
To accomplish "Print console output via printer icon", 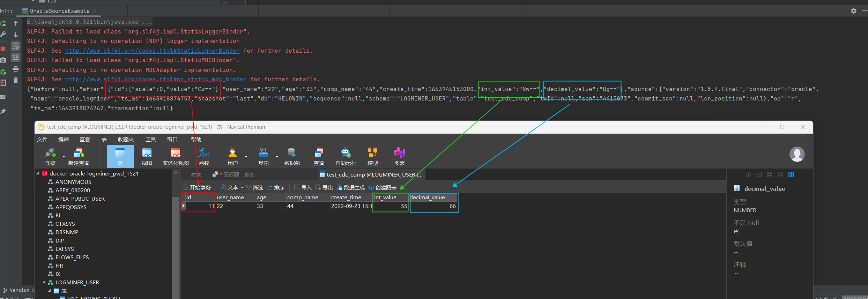I will click(16, 69).
